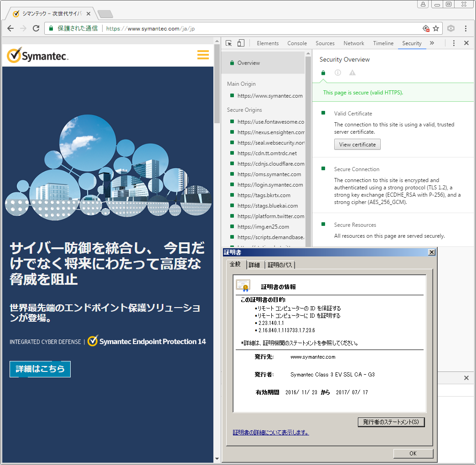Open Chrome's three-dot customize menu
Image resolution: width=476 pixels, height=465 pixels.
(x=466, y=28)
